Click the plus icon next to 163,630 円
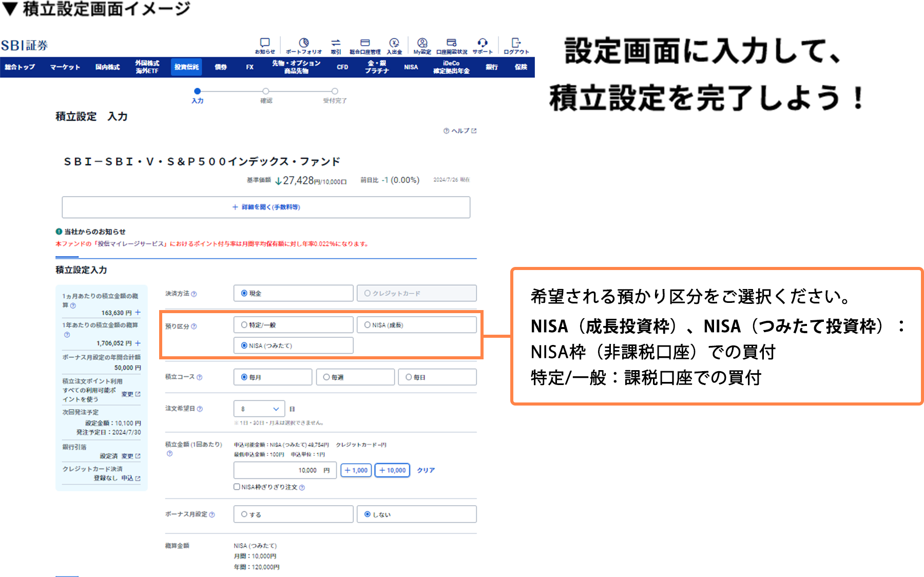 138,312
